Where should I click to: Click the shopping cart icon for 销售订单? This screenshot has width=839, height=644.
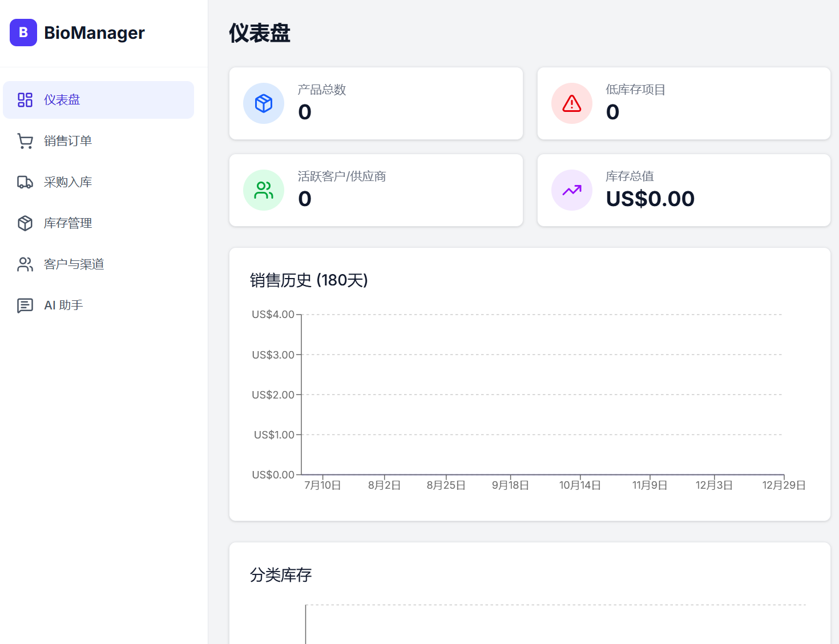coord(25,141)
